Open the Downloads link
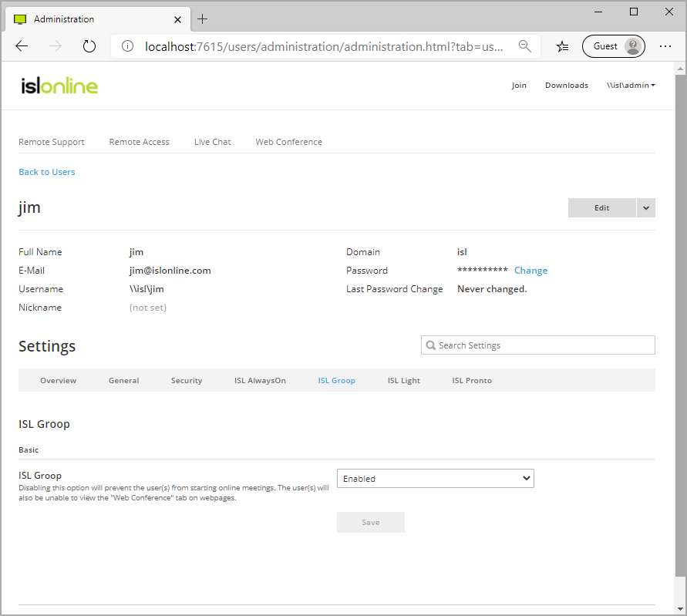 (567, 85)
